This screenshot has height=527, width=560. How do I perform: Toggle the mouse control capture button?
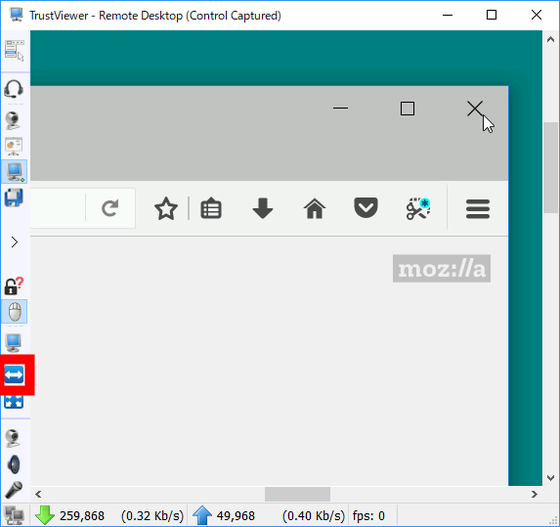14,312
